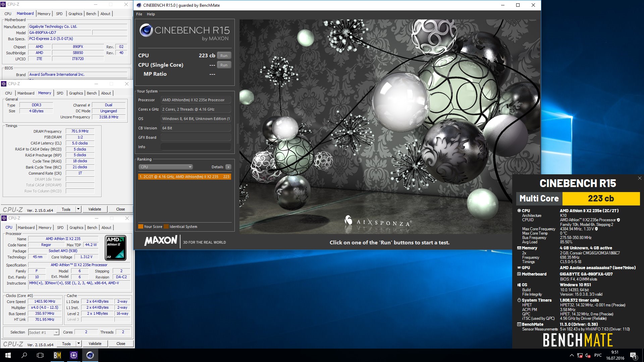Image resolution: width=644 pixels, height=362 pixels.
Task: Open the Tools dropdown arrow in the bottom CPU-Z window
Action: [78, 344]
